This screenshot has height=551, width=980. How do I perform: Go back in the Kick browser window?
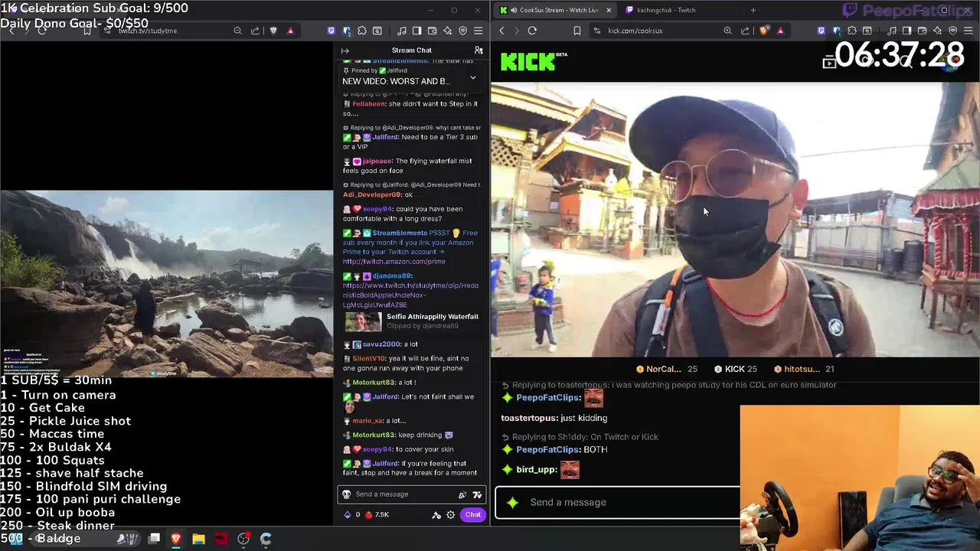click(x=502, y=31)
